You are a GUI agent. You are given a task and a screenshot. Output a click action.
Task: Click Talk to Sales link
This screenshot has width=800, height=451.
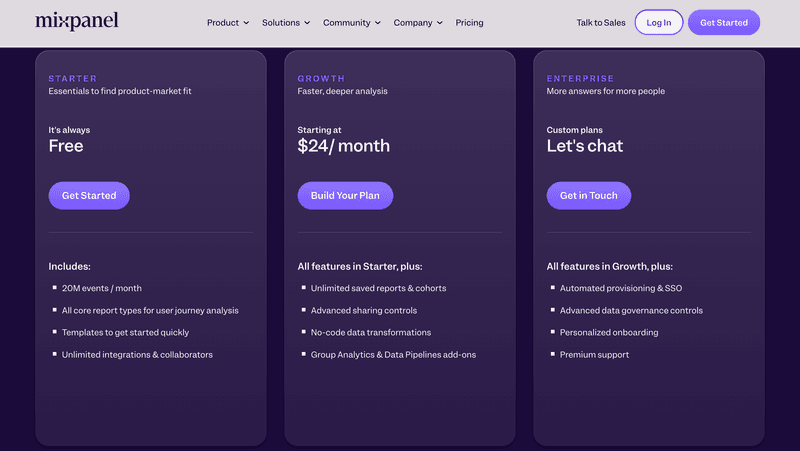click(x=601, y=22)
